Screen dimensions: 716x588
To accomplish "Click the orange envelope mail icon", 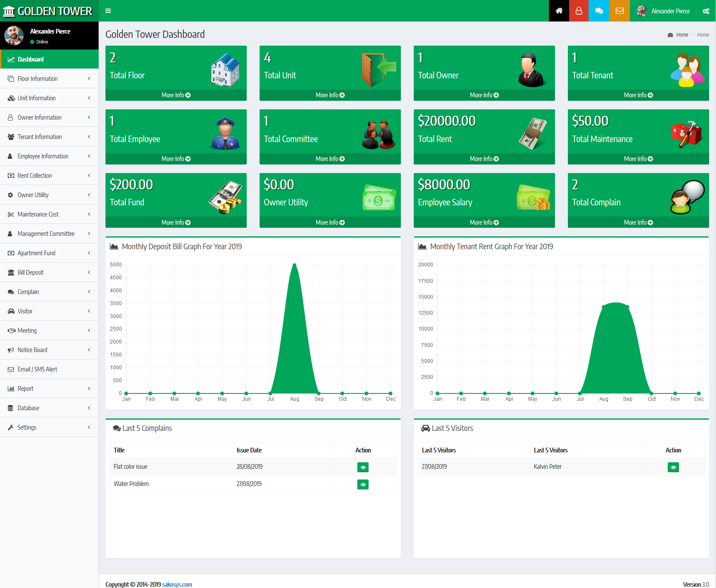I will point(620,11).
